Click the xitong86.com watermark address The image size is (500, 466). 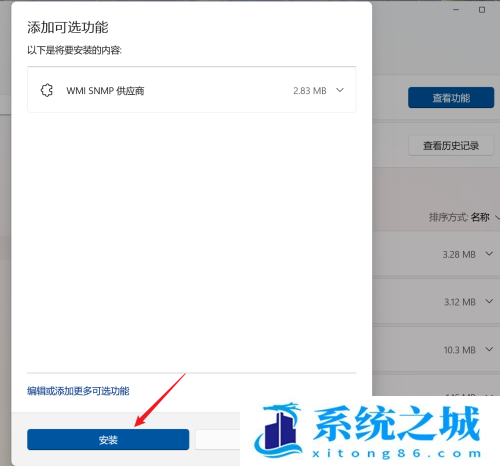pos(397,453)
